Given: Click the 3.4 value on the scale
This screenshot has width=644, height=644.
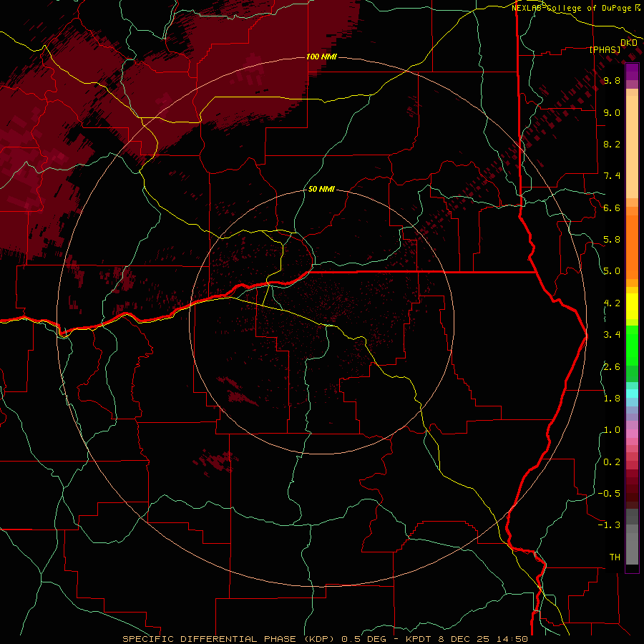Looking at the screenshot, I should pos(612,335).
